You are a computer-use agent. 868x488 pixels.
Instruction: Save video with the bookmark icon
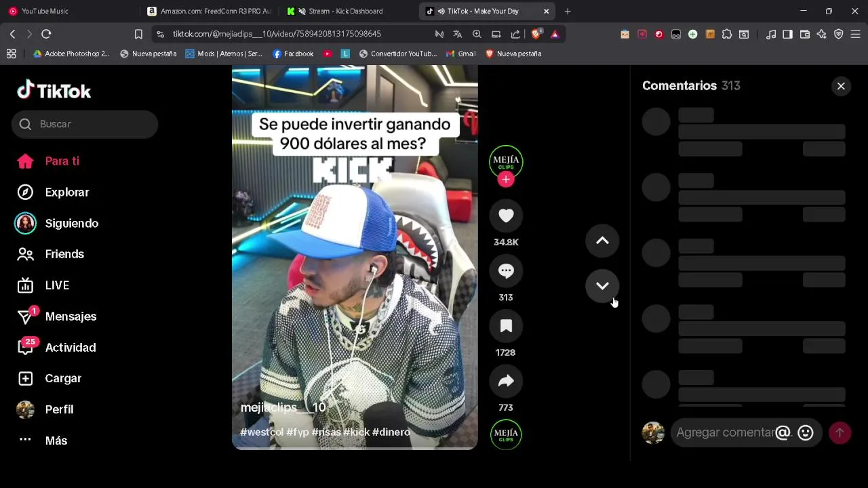pos(506,326)
